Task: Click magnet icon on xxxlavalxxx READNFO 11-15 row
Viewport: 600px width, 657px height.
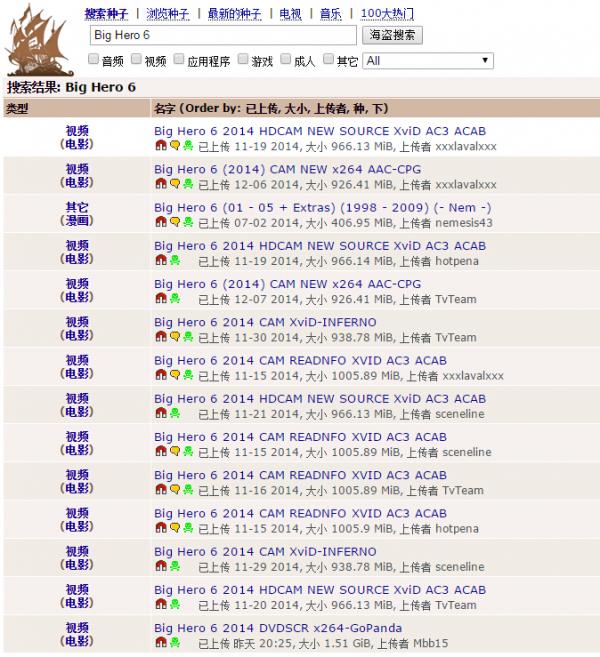Action: click(x=161, y=375)
